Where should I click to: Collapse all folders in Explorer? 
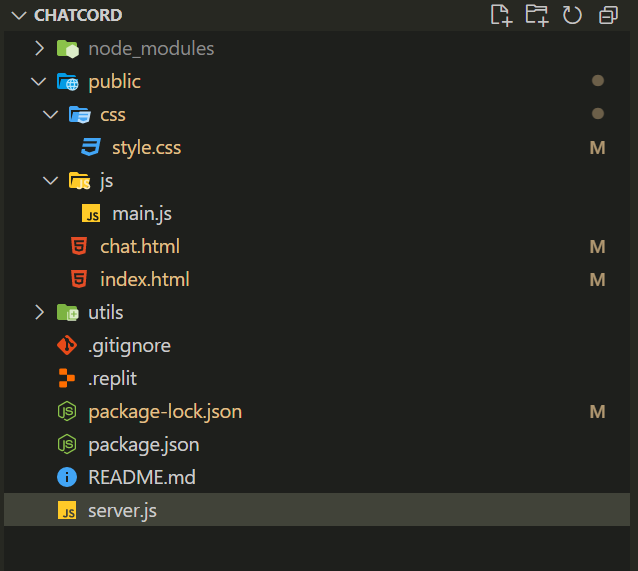click(608, 15)
